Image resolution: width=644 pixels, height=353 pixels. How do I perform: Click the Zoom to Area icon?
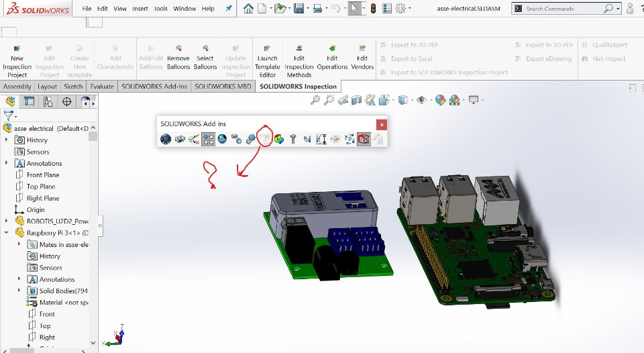coord(329,100)
